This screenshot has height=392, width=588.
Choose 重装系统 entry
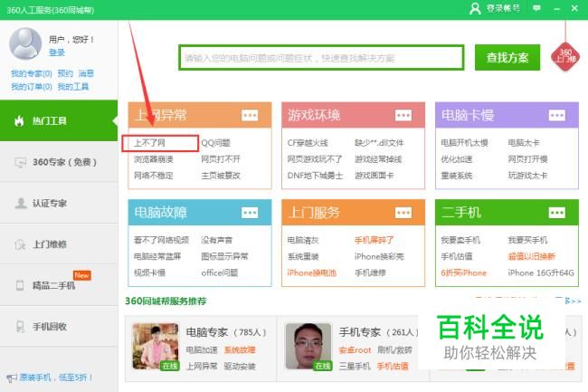click(457, 176)
